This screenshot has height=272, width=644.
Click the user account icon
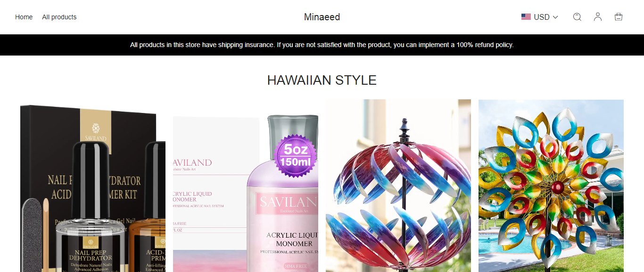tap(598, 17)
